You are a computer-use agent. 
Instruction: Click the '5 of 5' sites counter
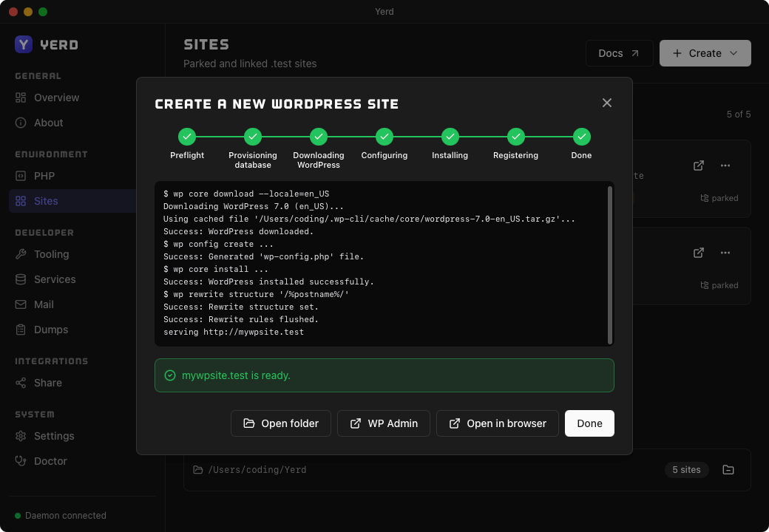pyautogui.click(x=738, y=114)
